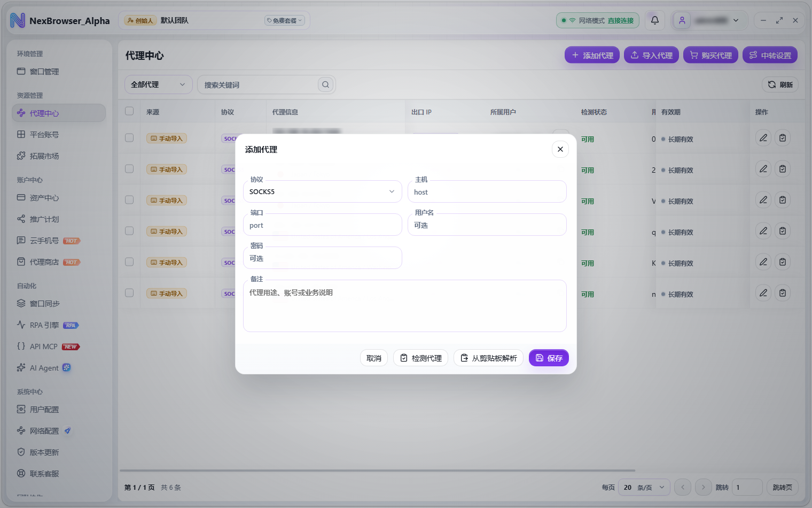Click the 主机 host input field

click(487, 191)
